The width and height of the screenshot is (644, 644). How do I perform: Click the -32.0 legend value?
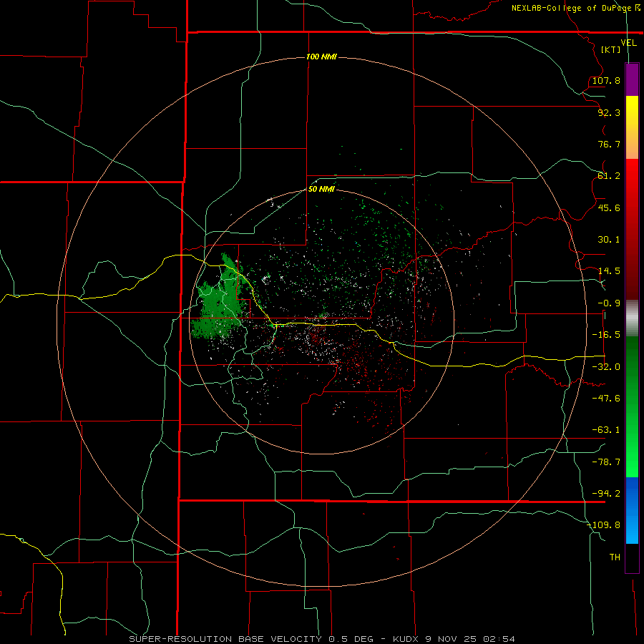click(606, 367)
